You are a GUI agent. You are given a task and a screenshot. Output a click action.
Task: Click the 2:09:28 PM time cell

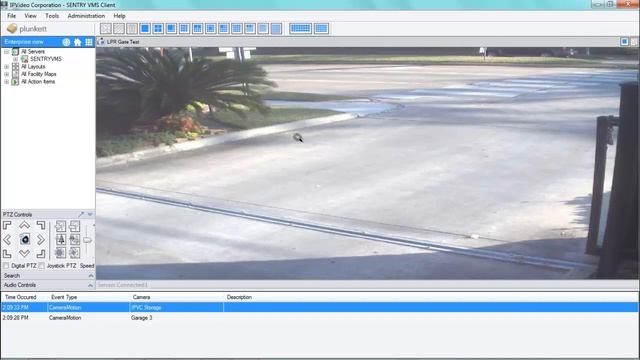point(16,318)
